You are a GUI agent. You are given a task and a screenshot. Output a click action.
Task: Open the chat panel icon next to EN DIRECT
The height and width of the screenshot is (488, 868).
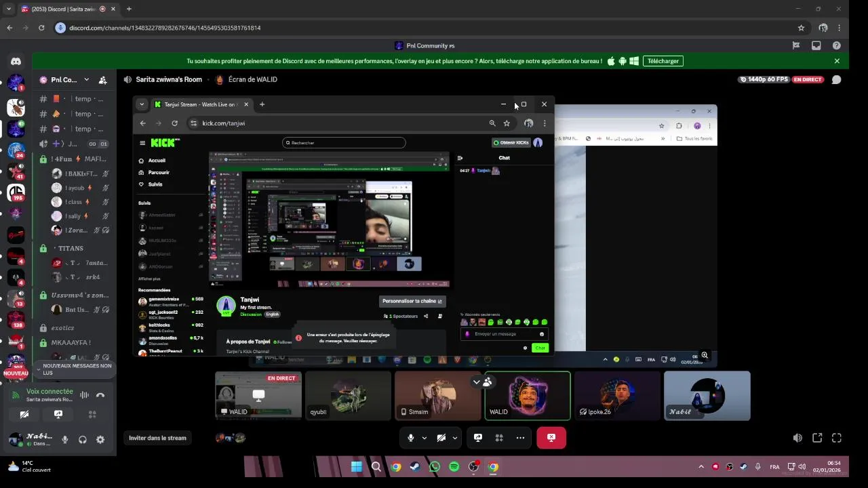(x=836, y=79)
